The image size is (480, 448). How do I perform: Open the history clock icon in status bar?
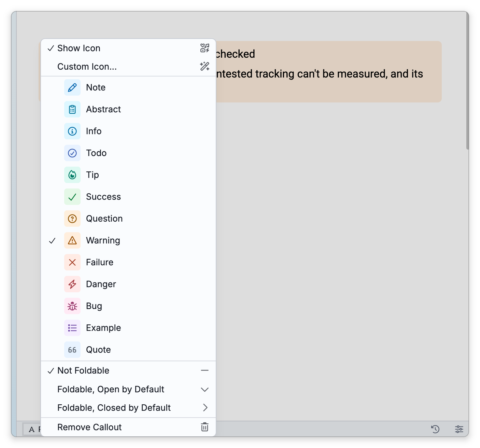point(435,429)
